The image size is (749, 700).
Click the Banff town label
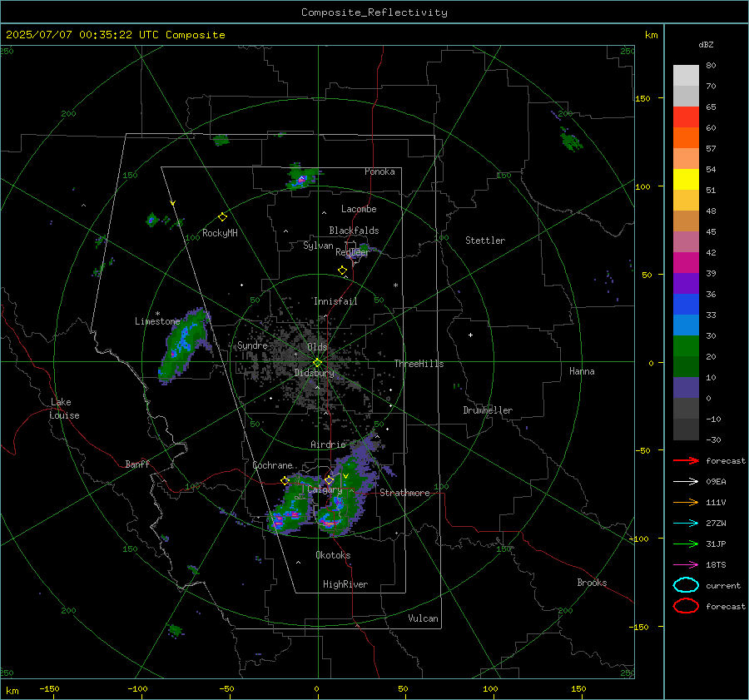(x=137, y=464)
